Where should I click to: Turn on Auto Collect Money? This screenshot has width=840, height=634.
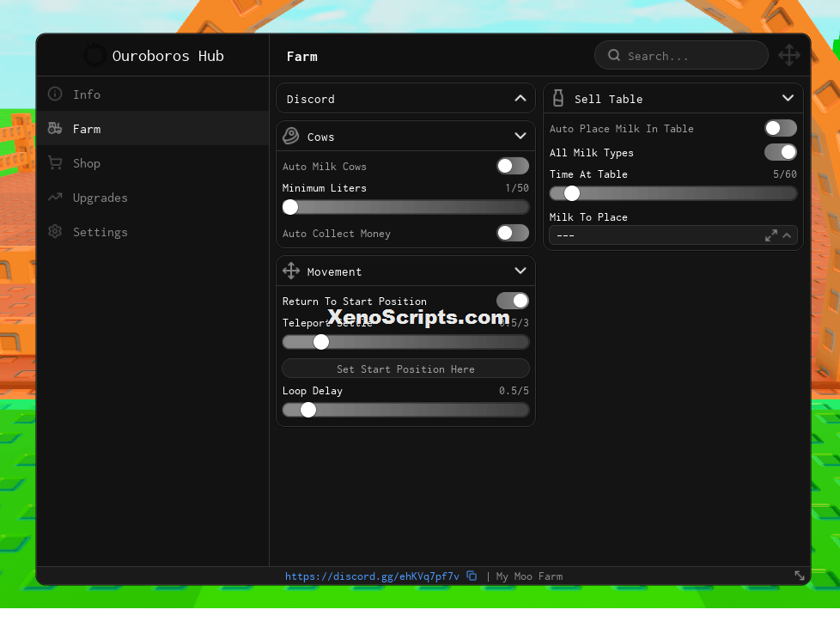point(513,233)
